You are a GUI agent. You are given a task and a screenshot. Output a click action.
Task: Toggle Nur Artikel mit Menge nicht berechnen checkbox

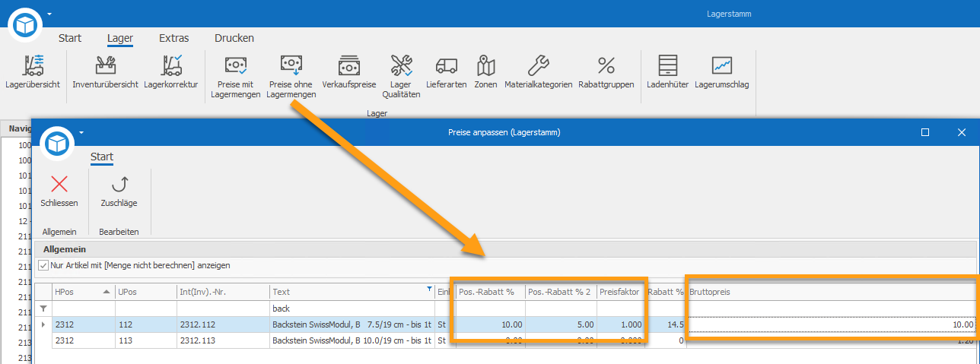[43, 265]
